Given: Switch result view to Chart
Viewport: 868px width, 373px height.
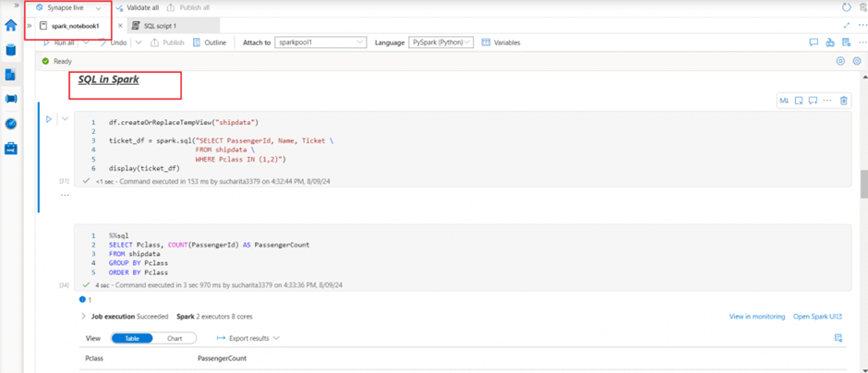Looking at the screenshot, I should point(175,338).
